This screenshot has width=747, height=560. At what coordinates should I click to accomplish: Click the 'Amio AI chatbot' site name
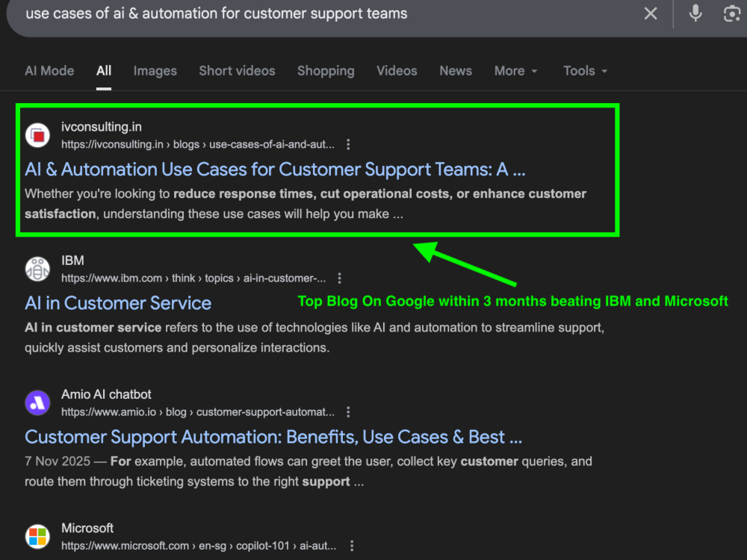106,394
